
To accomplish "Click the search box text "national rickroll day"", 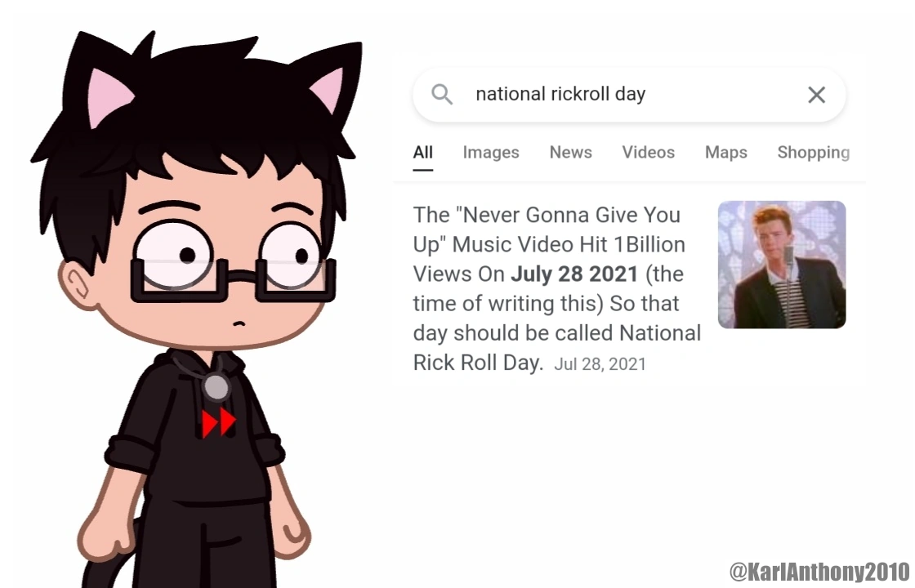I will [x=560, y=94].
